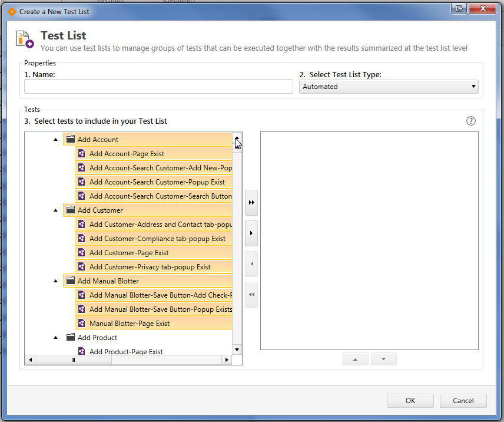Click the remove all tests double-left-arrow button
This screenshot has width=504, height=422.
(x=251, y=295)
